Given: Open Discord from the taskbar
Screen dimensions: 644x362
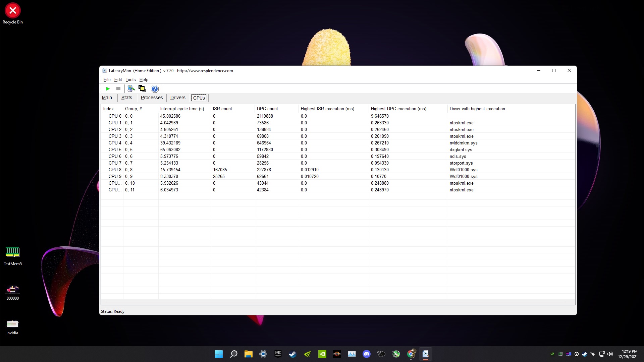Looking at the screenshot, I should 367,354.
